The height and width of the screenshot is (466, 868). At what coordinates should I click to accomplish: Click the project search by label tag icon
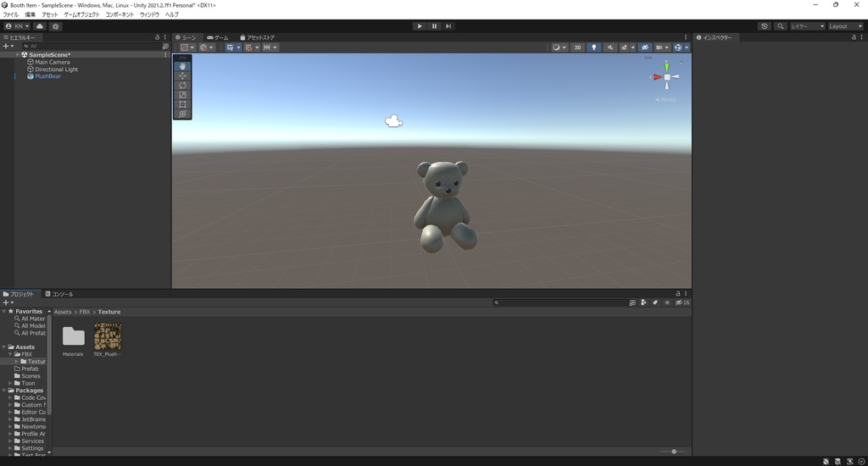655,302
